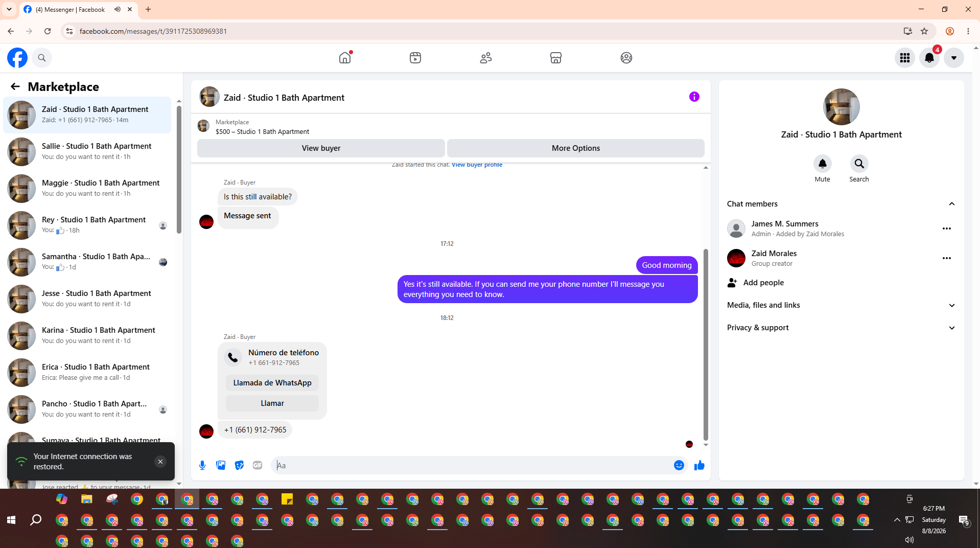Choose a GIF with the GIF icon
The width and height of the screenshot is (980, 548).
(258, 465)
